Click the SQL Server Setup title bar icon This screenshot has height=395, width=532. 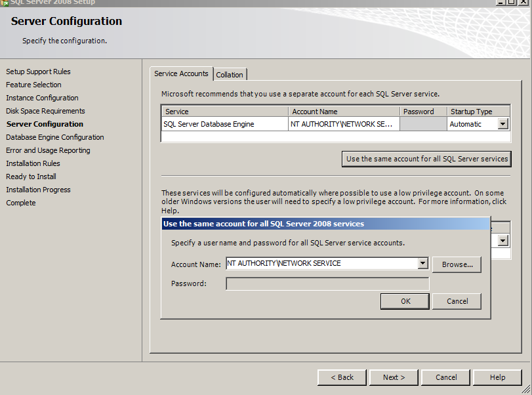coord(4,2)
